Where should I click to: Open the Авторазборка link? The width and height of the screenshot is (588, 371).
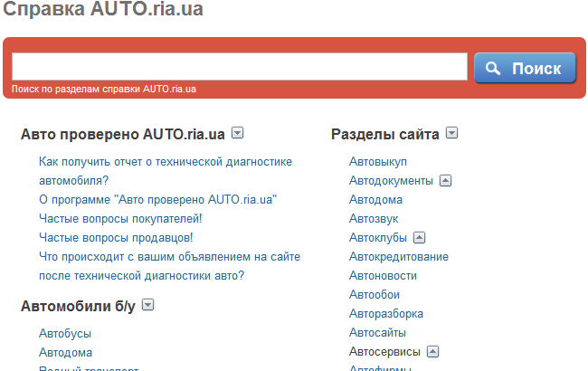(386, 314)
